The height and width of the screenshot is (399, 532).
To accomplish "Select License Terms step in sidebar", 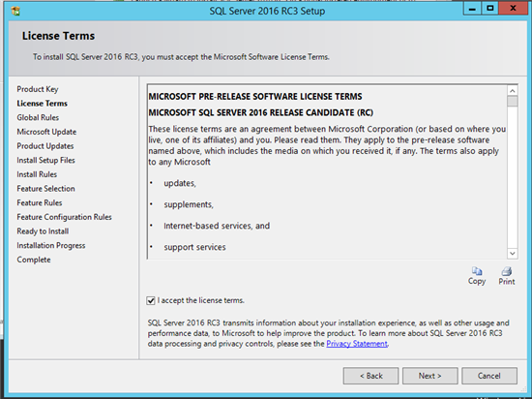I will [x=42, y=104].
